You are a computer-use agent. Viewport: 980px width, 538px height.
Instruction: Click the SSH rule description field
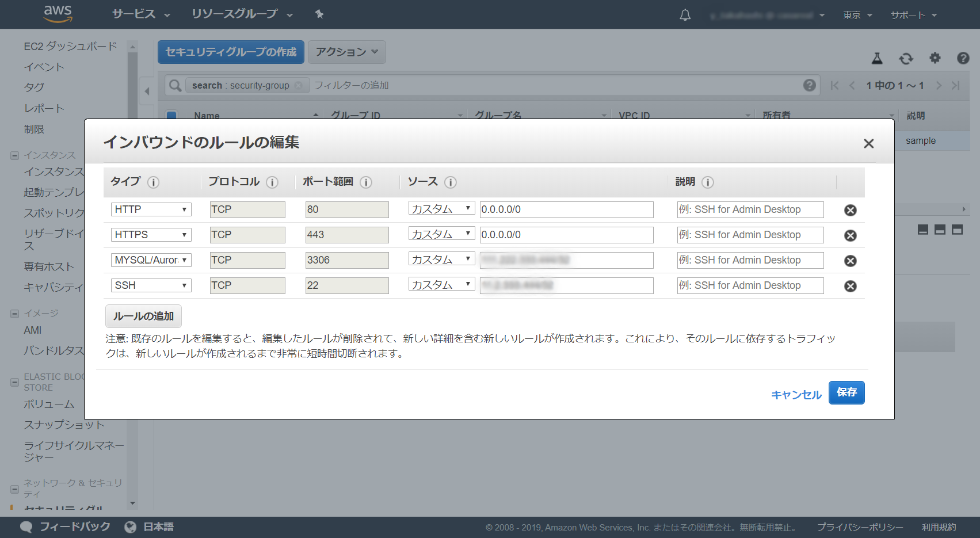point(750,285)
